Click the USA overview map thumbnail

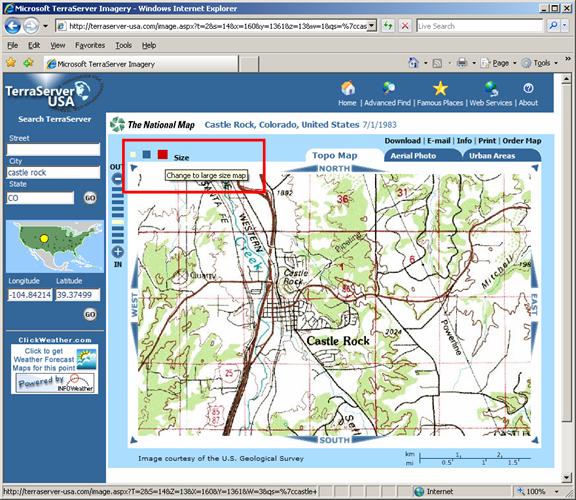coord(54,246)
